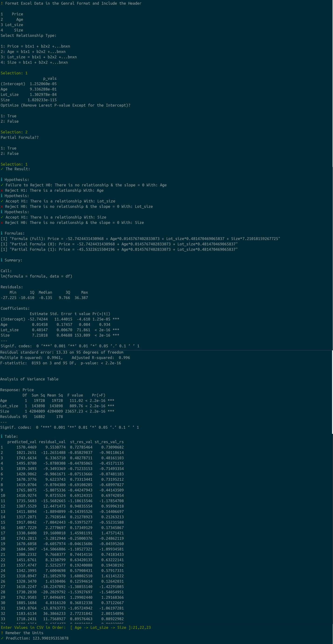The height and width of the screenshot is (644, 333).
Task: Click the Max residual value 36.387
Action: click(x=81, y=298)
